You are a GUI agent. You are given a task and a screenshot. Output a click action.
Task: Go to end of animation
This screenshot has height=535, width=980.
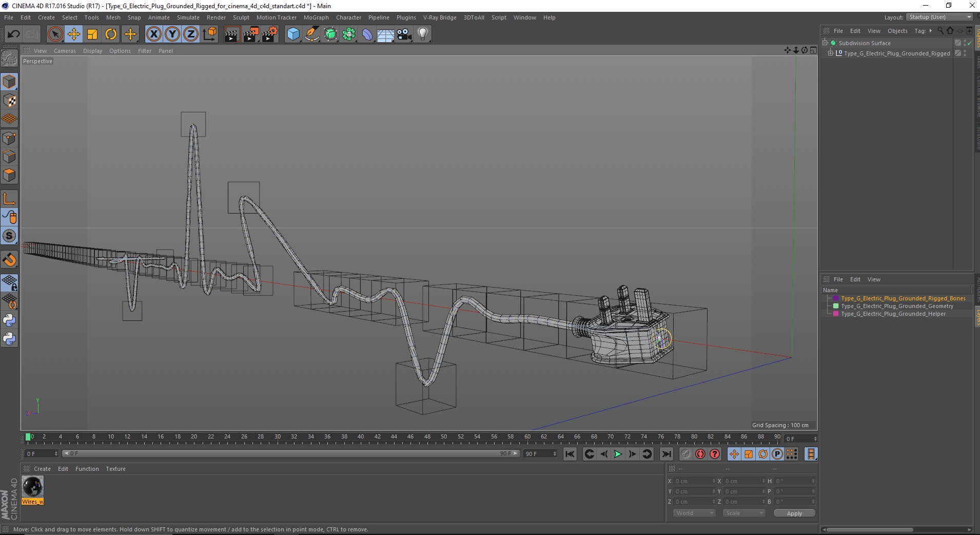666,454
